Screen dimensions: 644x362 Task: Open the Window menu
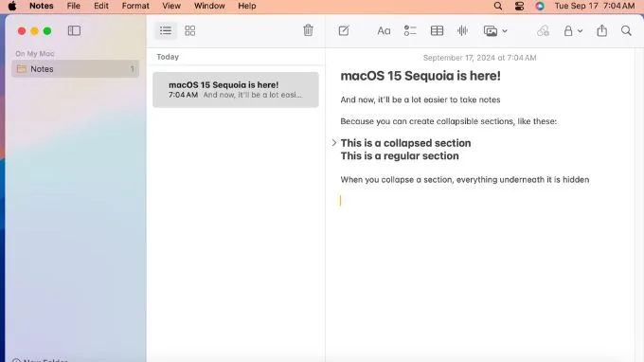pyautogui.click(x=209, y=7)
